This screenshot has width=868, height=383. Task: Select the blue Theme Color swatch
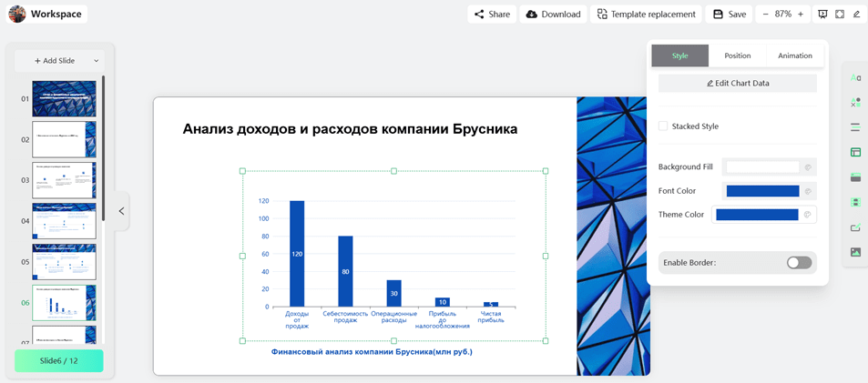point(757,215)
